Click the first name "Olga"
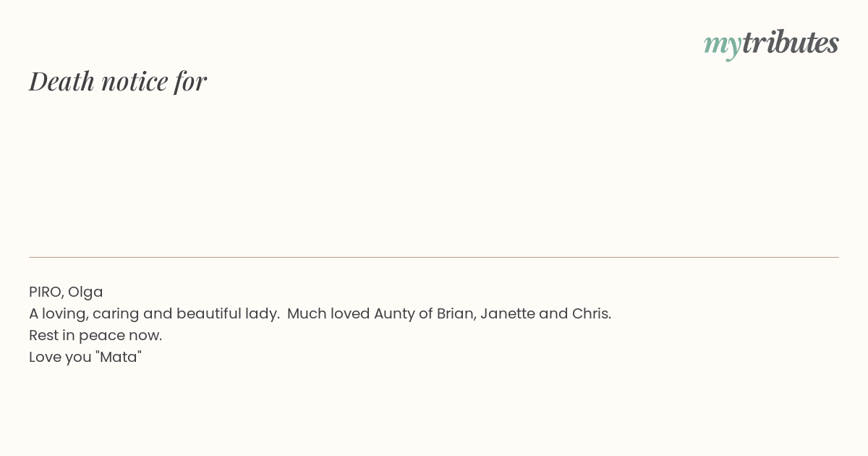 tap(85, 292)
